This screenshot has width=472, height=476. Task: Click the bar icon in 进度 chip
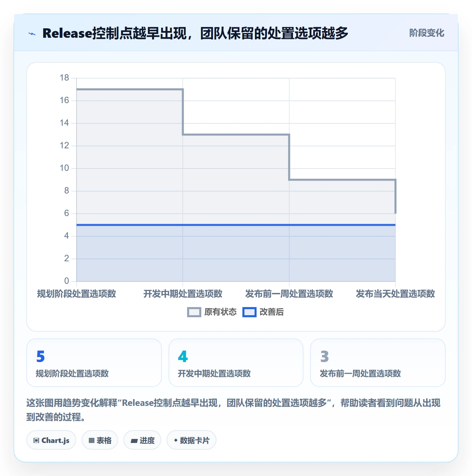tap(134, 441)
